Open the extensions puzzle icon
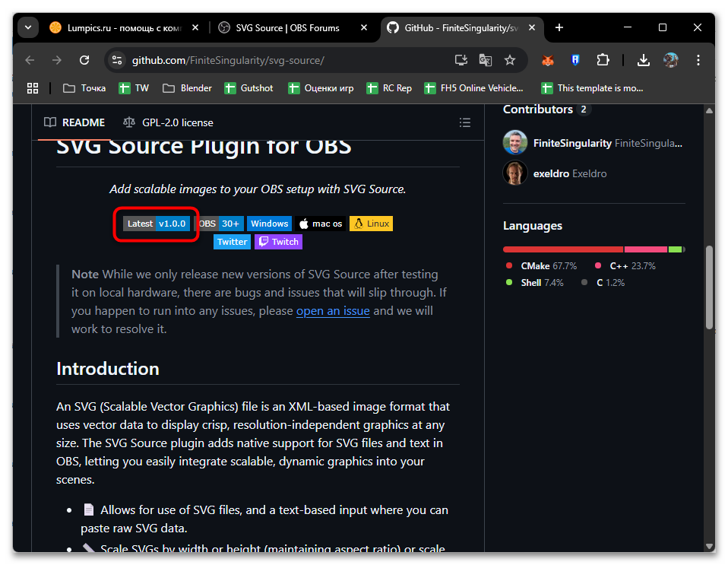This screenshot has height=565, width=728. [x=603, y=60]
